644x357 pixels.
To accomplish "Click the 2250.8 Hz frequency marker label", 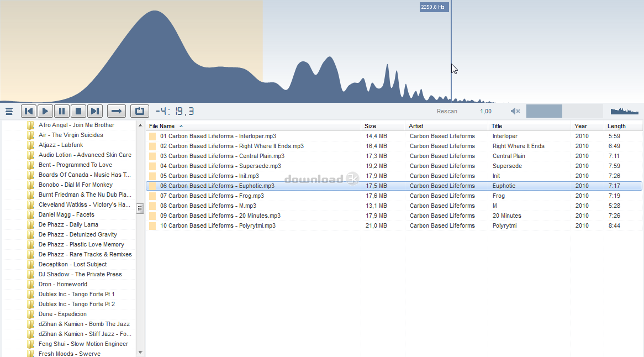I will coord(434,7).
